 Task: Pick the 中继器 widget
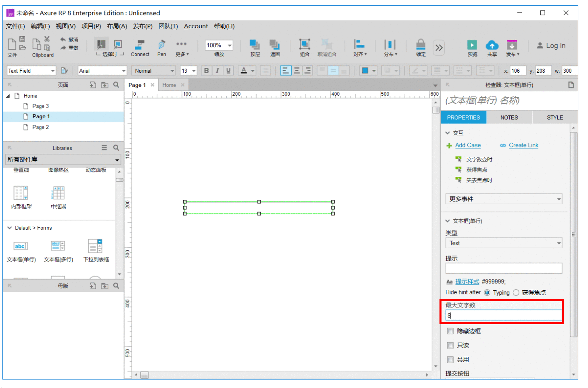click(x=59, y=197)
